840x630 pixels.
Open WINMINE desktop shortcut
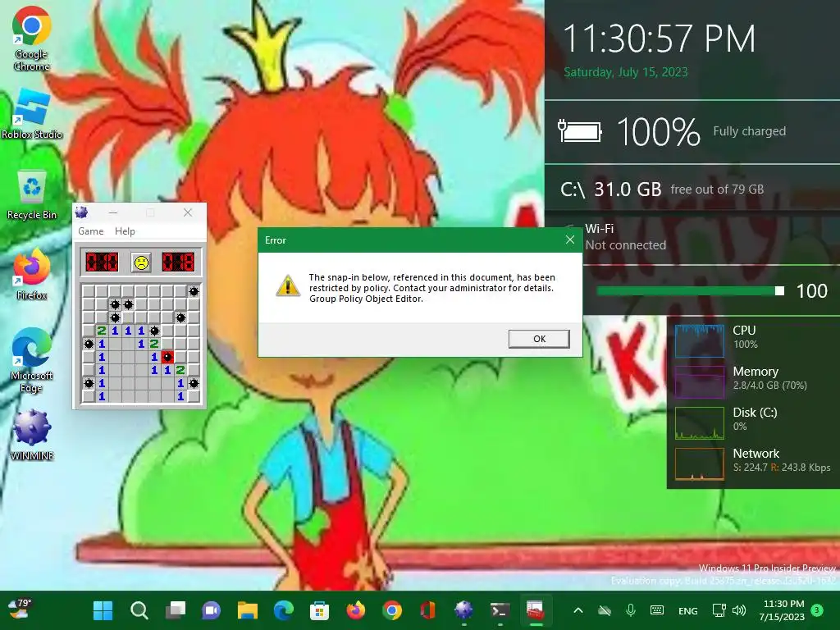pyautogui.click(x=32, y=435)
